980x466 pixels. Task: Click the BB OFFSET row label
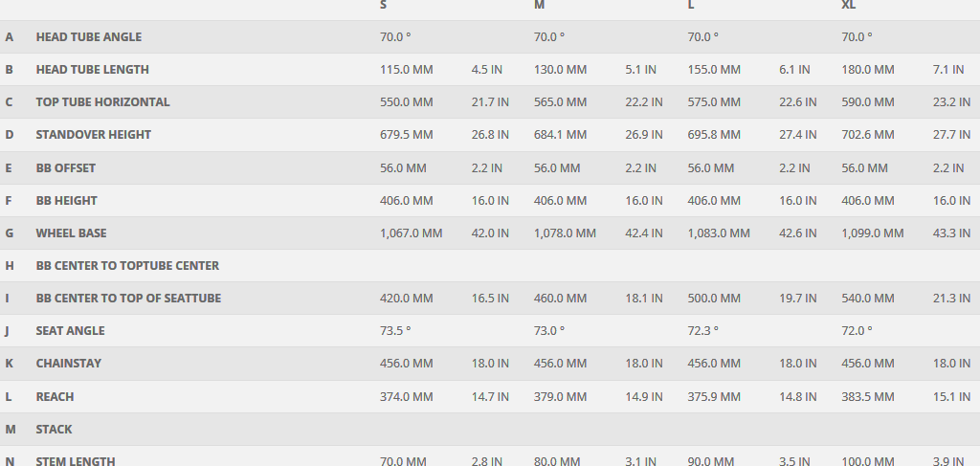click(65, 168)
